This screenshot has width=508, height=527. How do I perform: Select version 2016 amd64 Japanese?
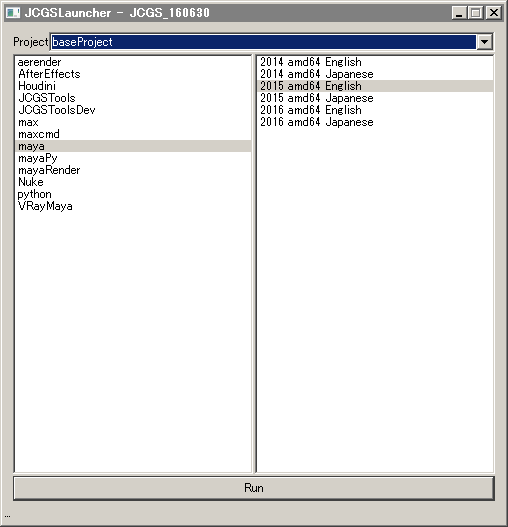(375, 122)
